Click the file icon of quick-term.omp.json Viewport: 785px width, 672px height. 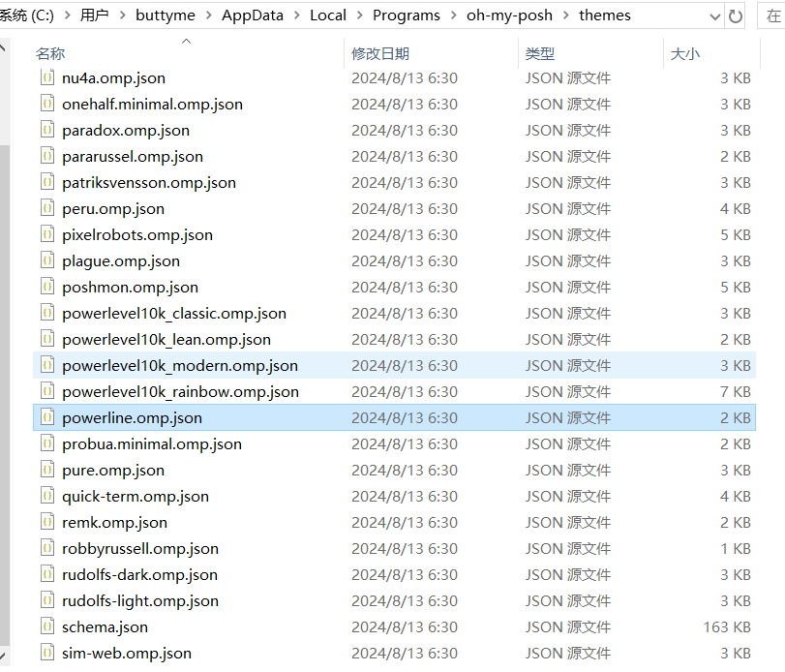tap(46, 496)
